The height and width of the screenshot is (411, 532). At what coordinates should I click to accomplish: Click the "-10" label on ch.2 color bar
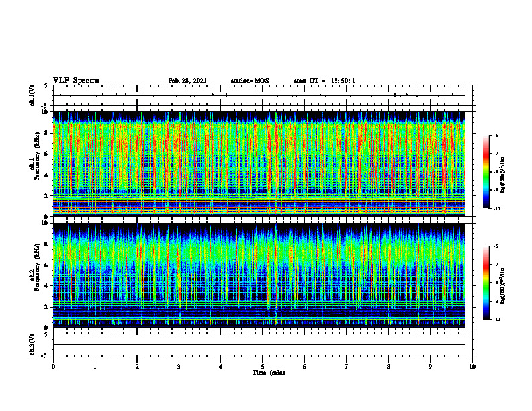pos(497,319)
